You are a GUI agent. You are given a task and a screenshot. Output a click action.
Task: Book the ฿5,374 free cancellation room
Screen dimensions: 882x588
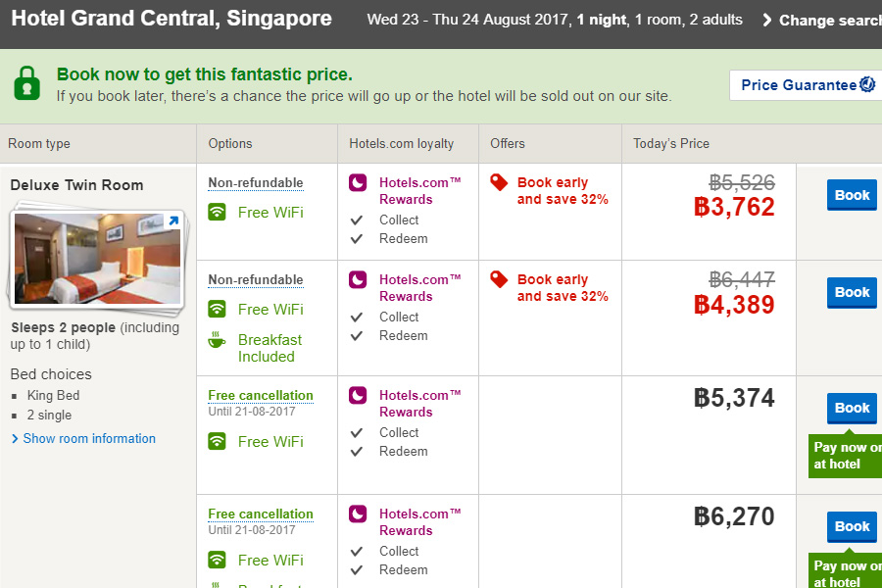pos(852,408)
